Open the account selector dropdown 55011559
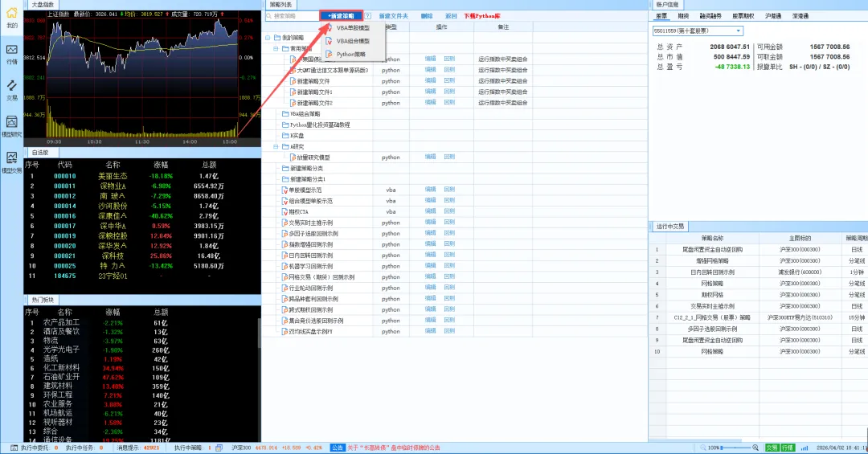This screenshot has width=868, height=454. 698,31
